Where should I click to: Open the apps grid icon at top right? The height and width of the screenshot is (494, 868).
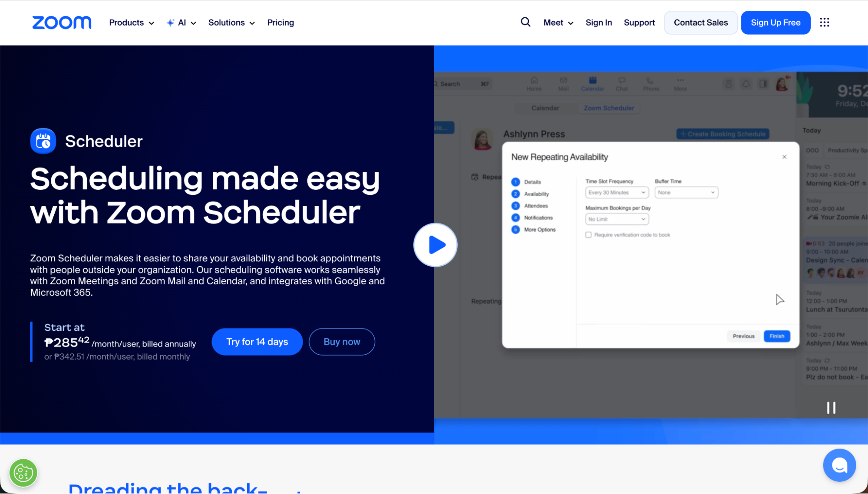click(x=824, y=22)
